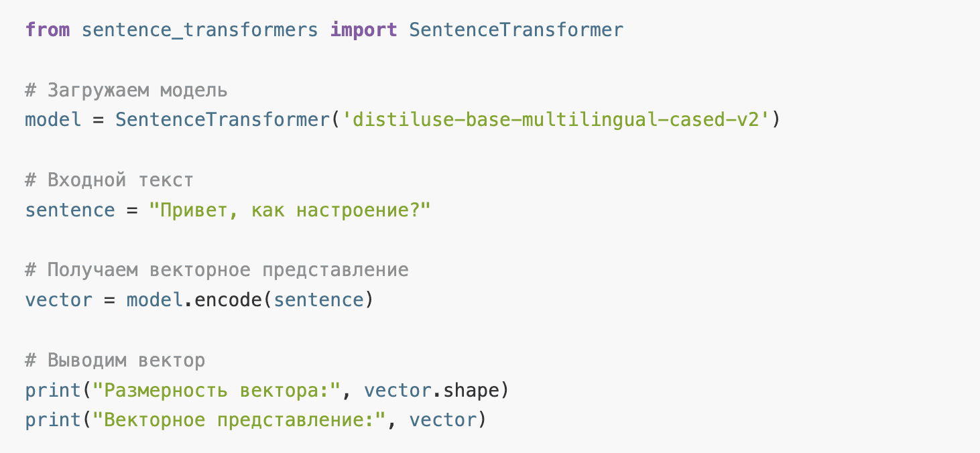Click the 'import' keyword
The width and height of the screenshot is (980, 453).
(x=363, y=30)
